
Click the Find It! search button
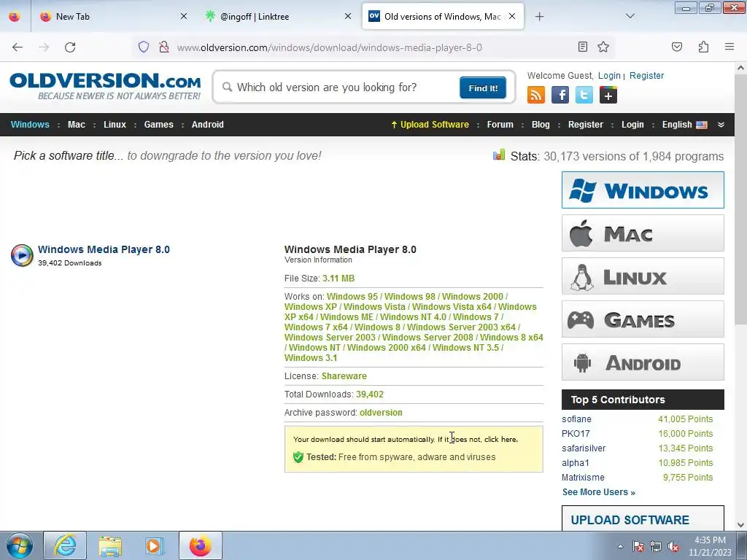click(x=483, y=87)
